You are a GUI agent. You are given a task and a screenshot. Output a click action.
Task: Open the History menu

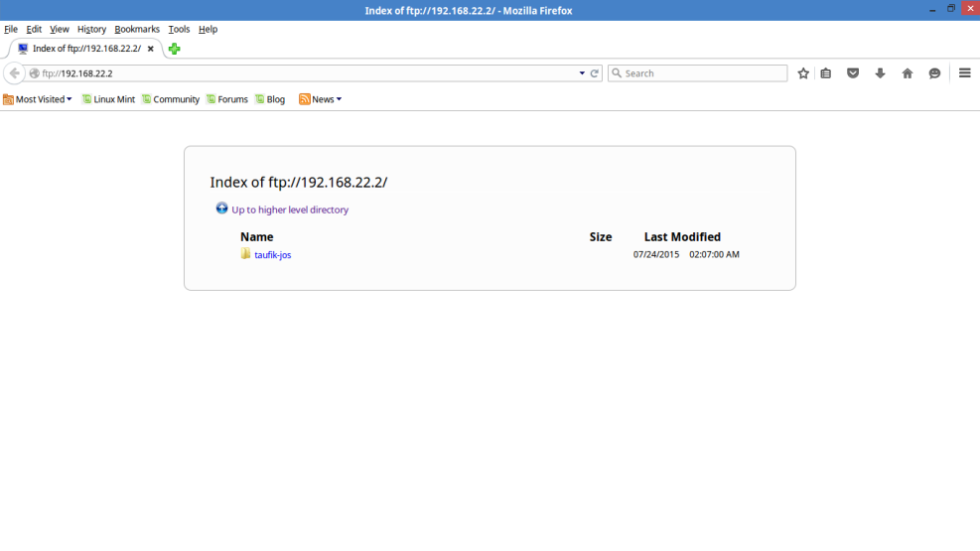91,30
